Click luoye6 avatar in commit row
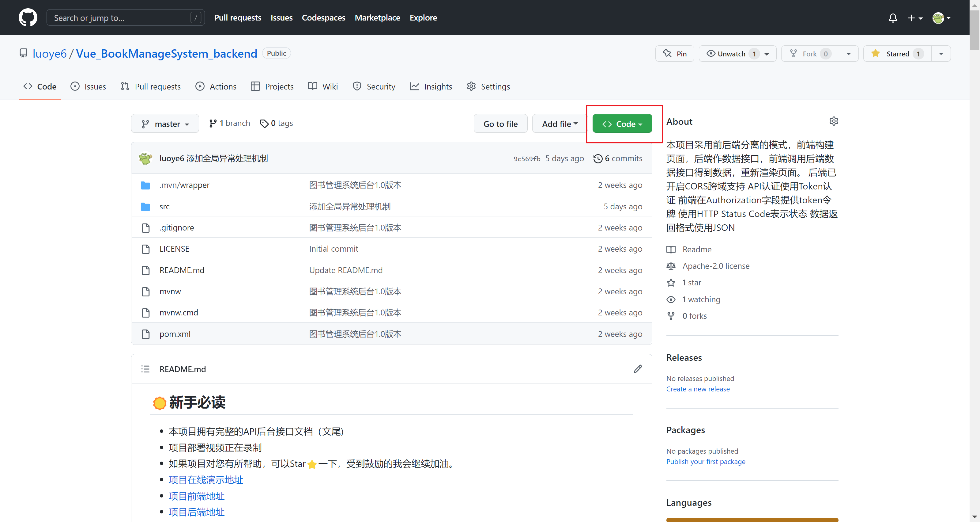 click(145, 158)
